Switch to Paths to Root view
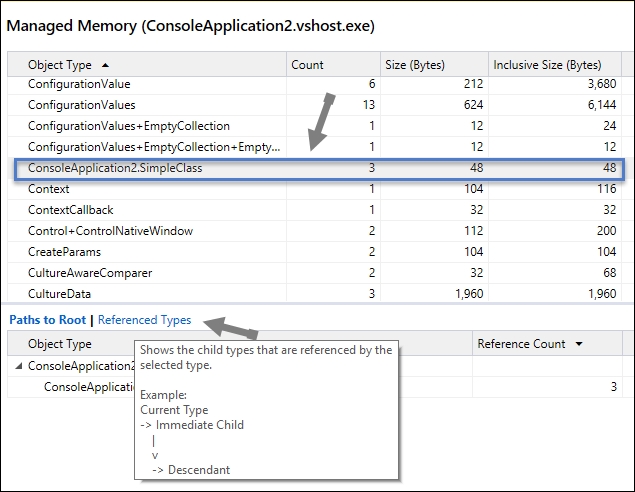The width and height of the screenshot is (635, 492). point(48,320)
